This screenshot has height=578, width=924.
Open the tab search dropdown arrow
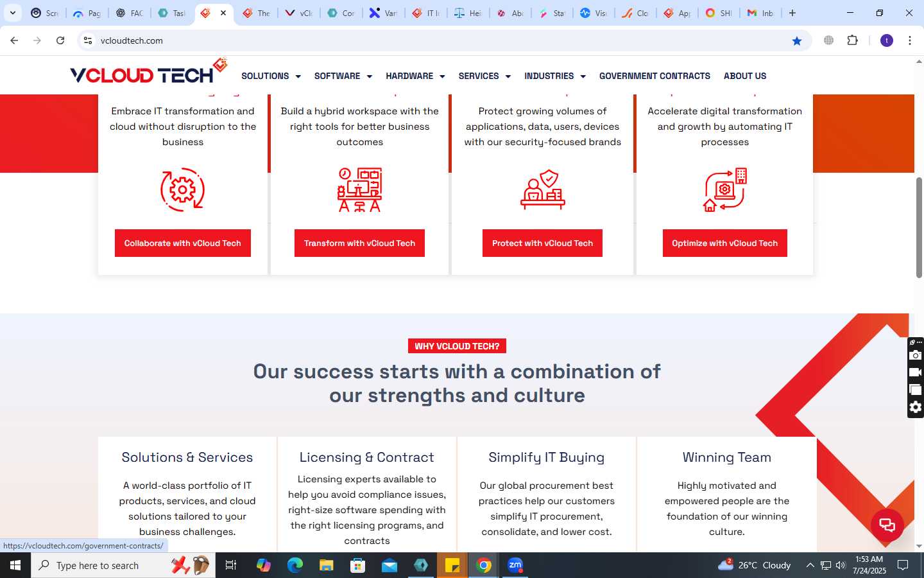click(x=13, y=13)
